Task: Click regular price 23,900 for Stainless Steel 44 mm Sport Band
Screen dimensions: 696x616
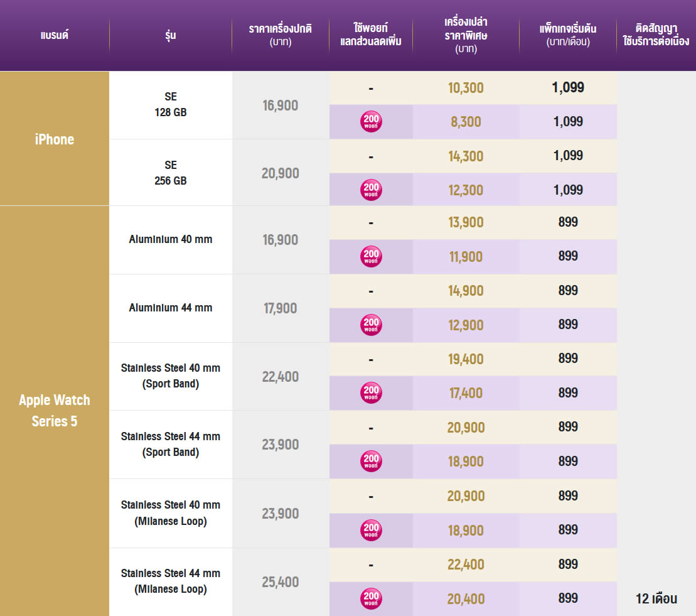Action: point(280,445)
